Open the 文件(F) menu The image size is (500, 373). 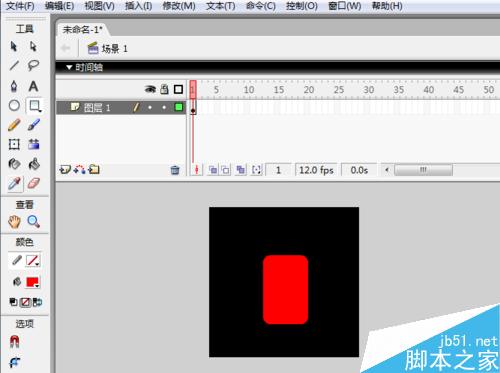point(20,6)
